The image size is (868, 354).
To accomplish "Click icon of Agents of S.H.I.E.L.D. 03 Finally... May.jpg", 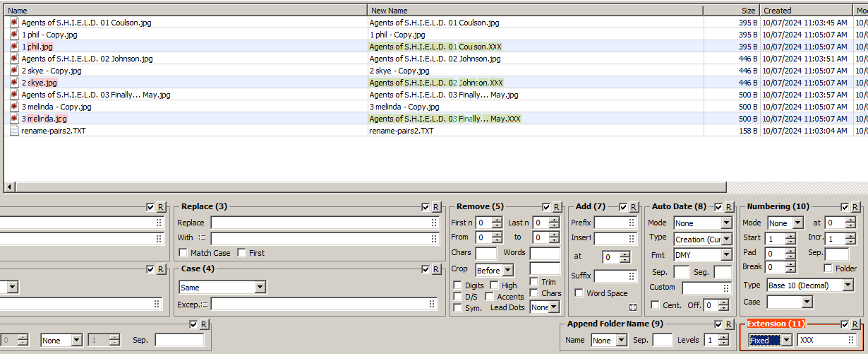I will (14, 95).
